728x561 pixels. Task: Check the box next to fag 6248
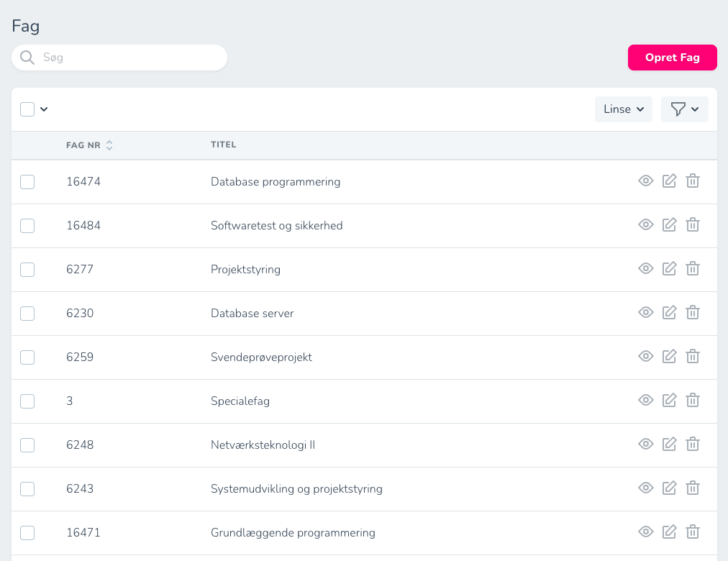(x=27, y=445)
